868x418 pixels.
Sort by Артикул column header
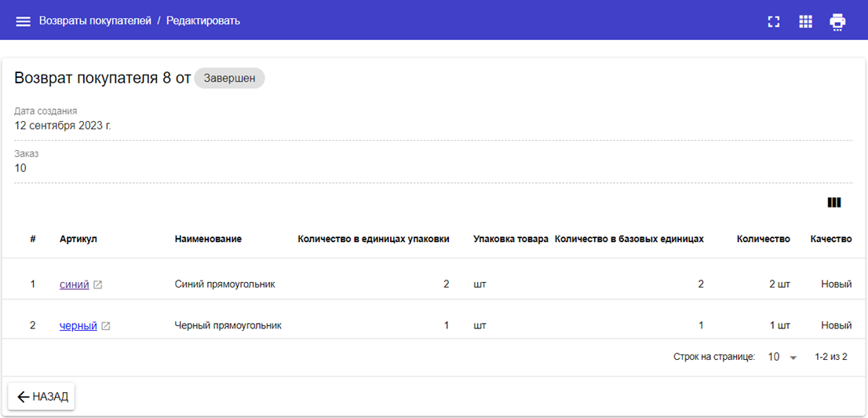[78, 239]
